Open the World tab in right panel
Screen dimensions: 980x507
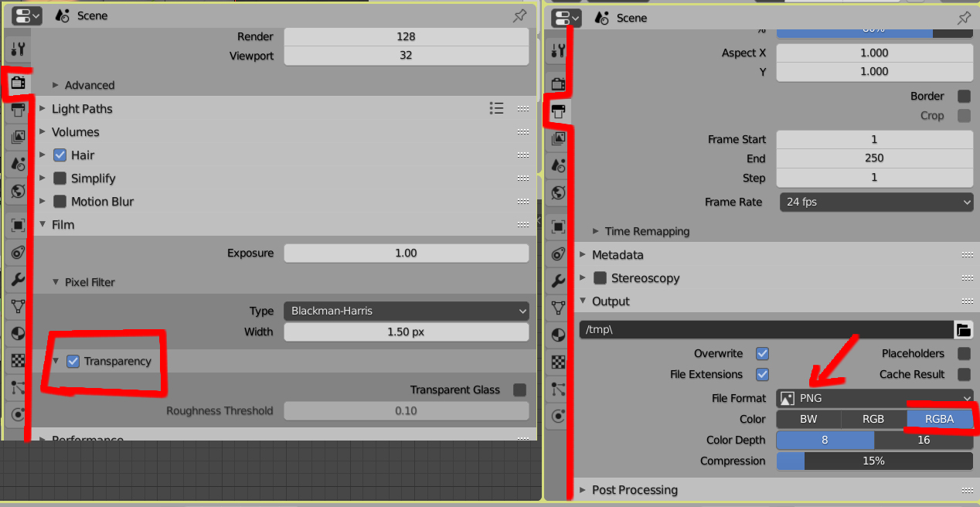click(560, 192)
